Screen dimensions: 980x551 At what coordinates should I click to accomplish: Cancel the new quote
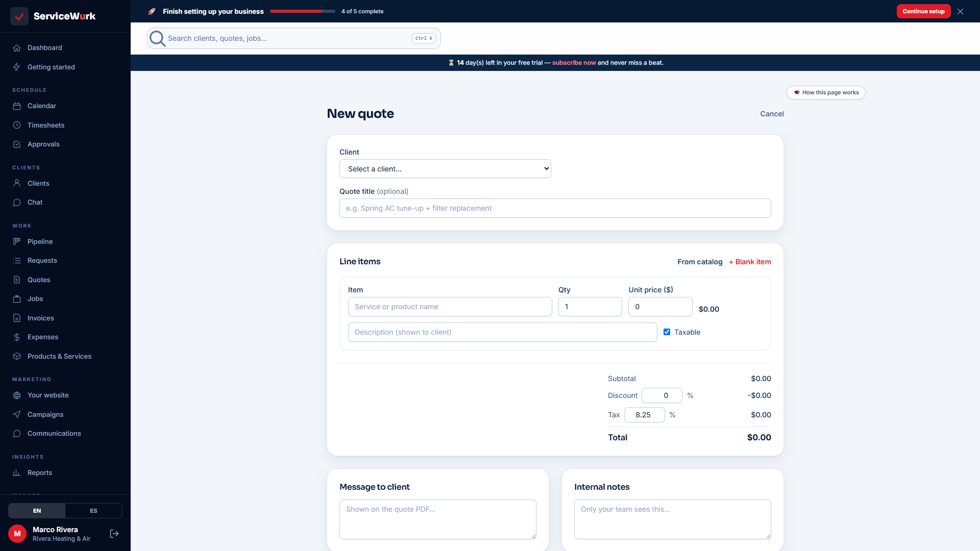(772, 114)
